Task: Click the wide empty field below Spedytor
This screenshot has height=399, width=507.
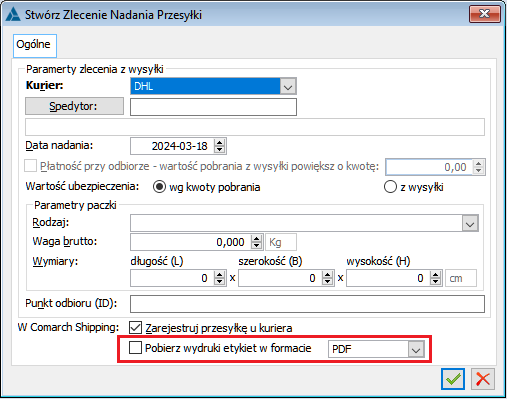Action: pyautogui.click(x=255, y=127)
